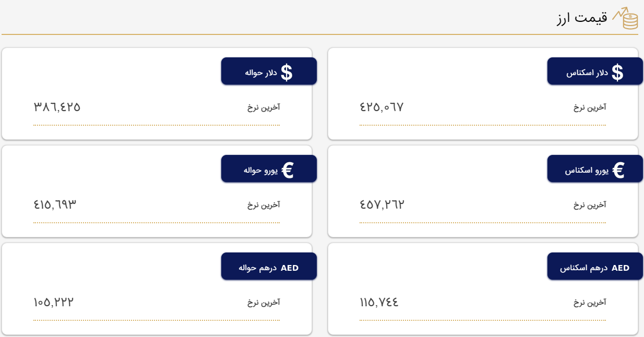Click the dirham transfer rate ۱۰۵,۲۲۲
Viewport: 644px width, 337px height.
(54, 302)
